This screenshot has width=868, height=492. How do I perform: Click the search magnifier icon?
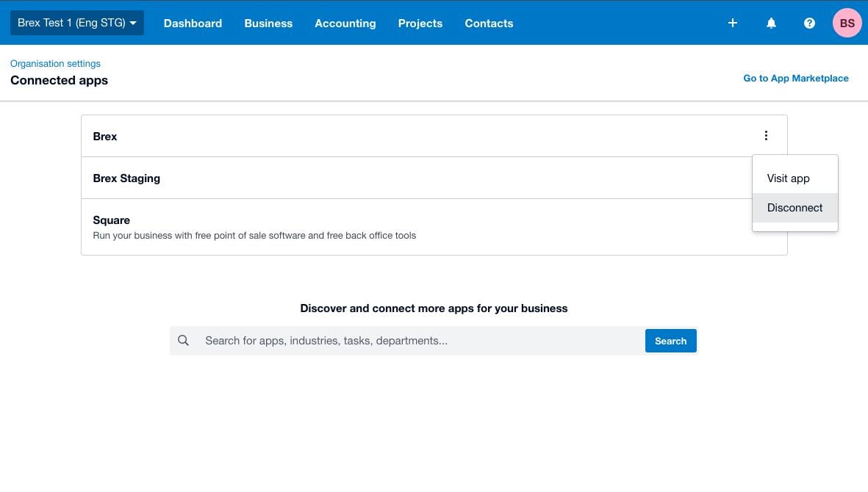tap(183, 340)
